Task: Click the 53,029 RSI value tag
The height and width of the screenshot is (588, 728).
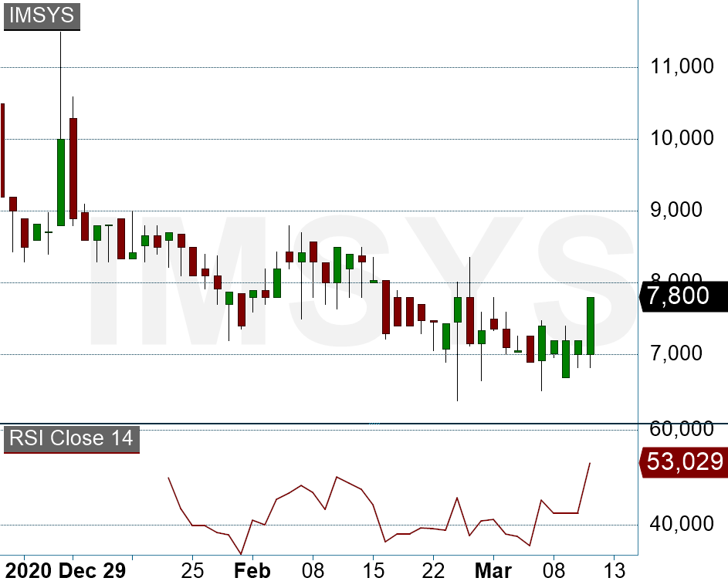Action: pyautogui.click(x=683, y=461)
